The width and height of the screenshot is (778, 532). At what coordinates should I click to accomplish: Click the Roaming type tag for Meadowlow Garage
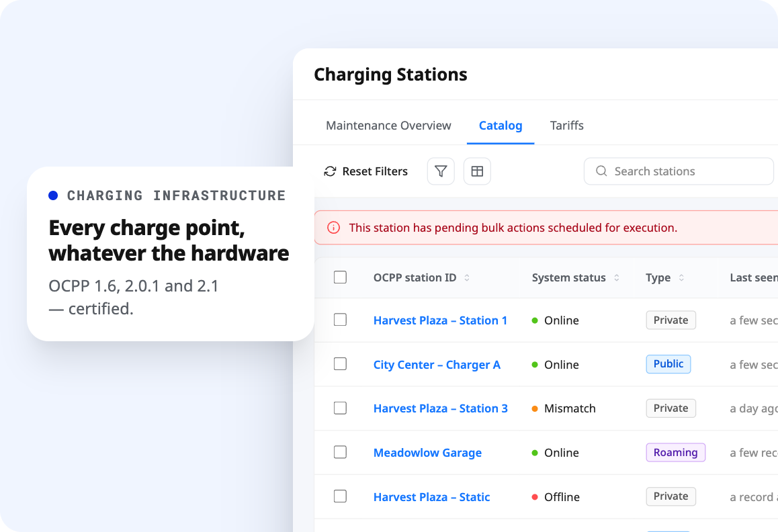(676, 452)
